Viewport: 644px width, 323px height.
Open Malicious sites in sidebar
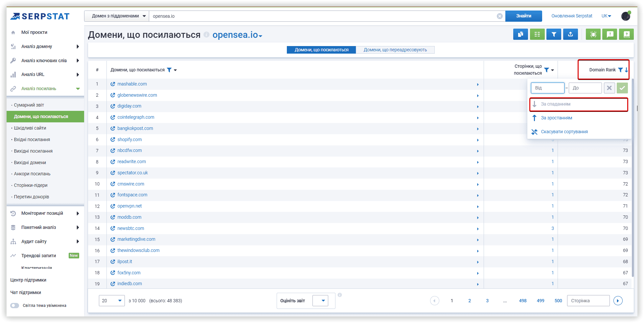[30, 128]
